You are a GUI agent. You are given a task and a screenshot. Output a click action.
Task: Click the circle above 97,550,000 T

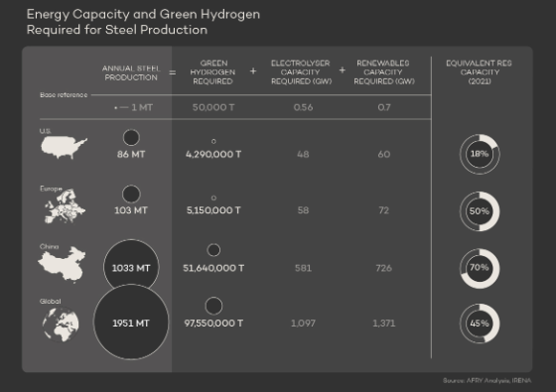coord(213,306)
